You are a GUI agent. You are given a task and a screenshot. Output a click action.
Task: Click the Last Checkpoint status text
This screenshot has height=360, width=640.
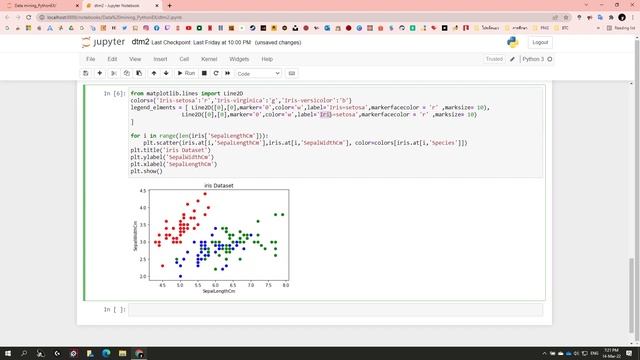tap(201, 42)
